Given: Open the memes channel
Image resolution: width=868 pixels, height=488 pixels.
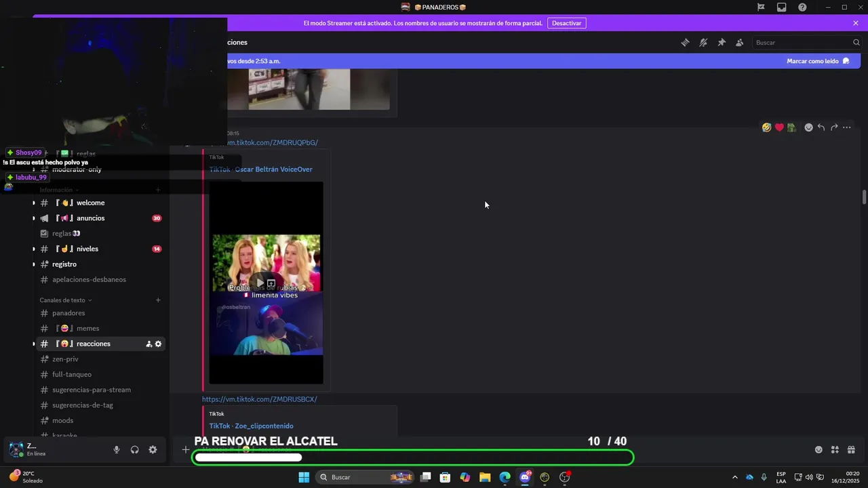Looking at the screenshot, I should tap(100, 329).
